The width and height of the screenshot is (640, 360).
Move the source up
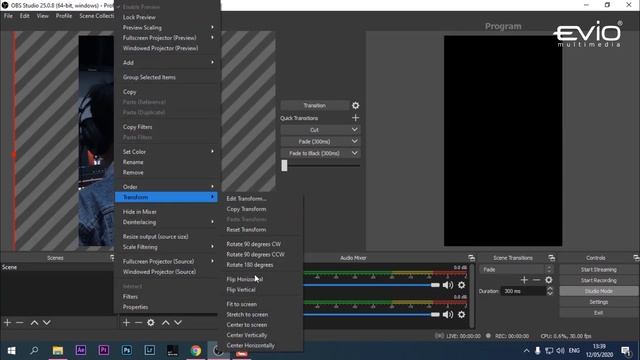(x=166, y=322)
